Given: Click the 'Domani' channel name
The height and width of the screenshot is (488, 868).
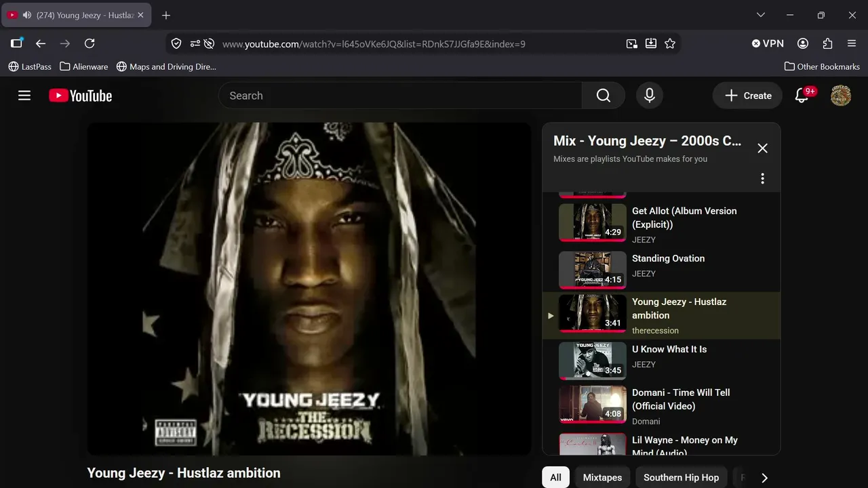Looking at the screenshot, I should click(646, 422).
